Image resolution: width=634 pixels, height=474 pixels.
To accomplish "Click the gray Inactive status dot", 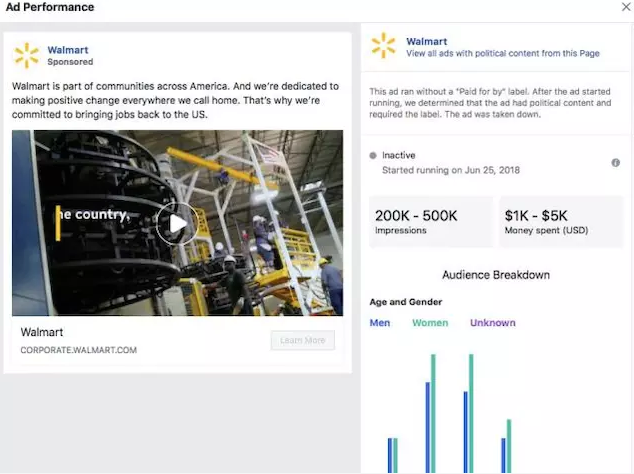I will (373, 155).
